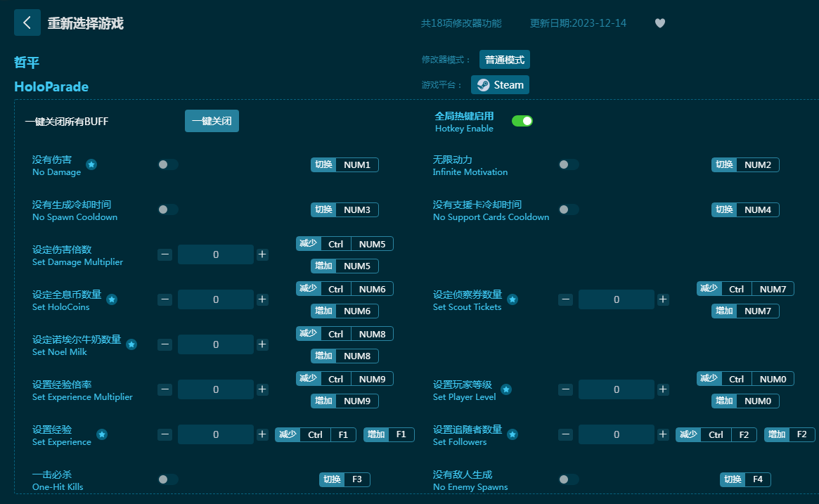The image size is (819, 504).
Task: Click the Ctrl F1 decrease hotkey
Action: point(316,434)
